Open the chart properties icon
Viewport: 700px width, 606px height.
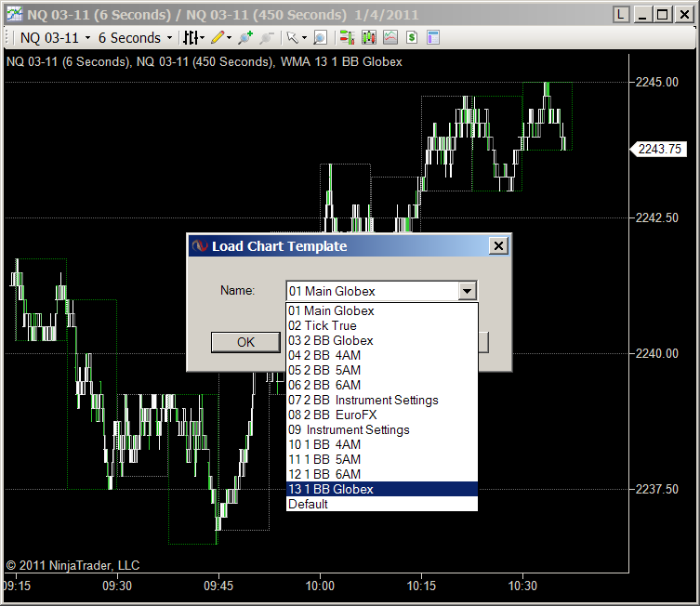click(433, 38)
